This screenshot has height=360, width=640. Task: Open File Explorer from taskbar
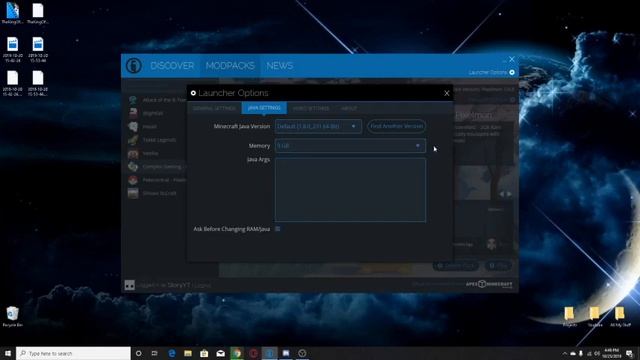(188, 353)
